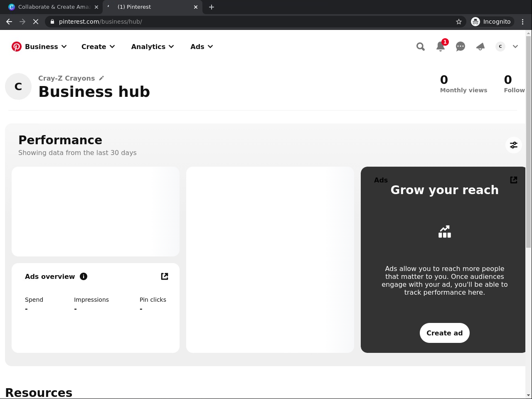Viewport: 532px width, 399px height.
Task: Open Ads overview external link icon
Action: (x=165, y=276)
